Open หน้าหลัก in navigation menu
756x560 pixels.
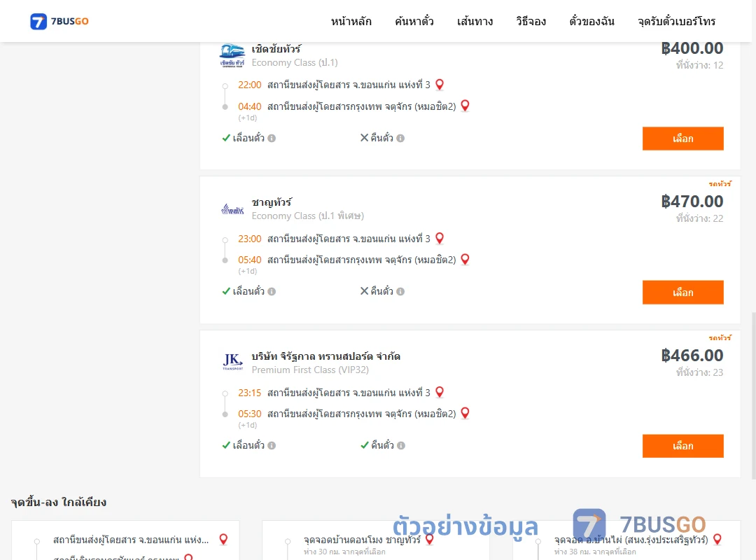pos(351,21)
